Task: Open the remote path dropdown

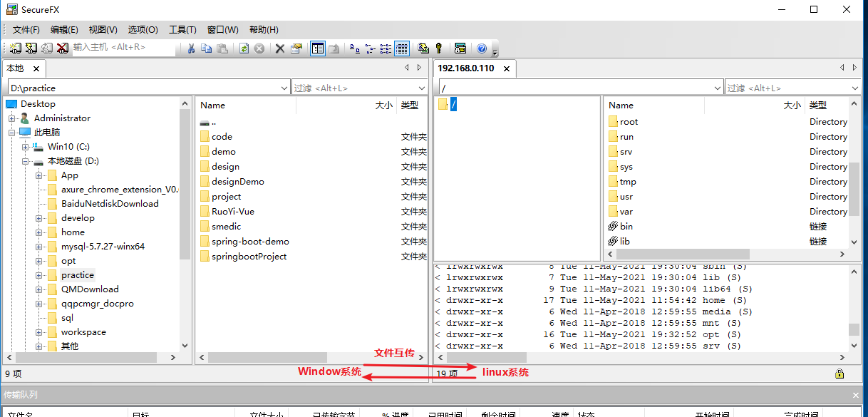Action: pos(717,88)
